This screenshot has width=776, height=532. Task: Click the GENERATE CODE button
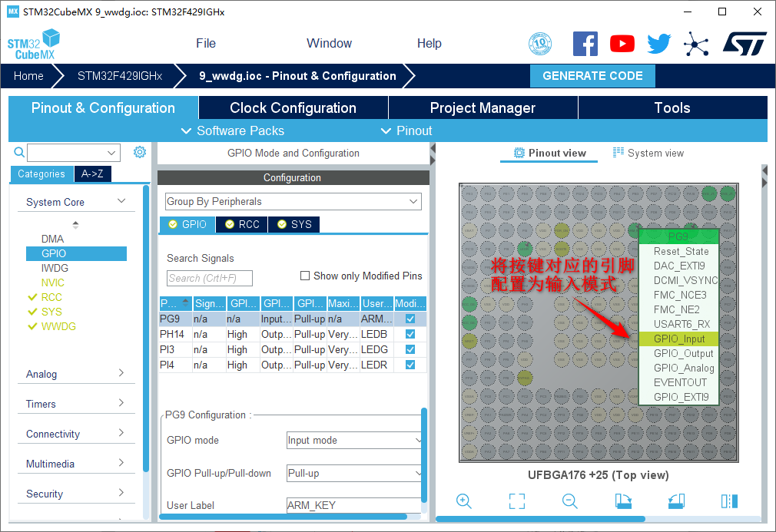point(592,76)
